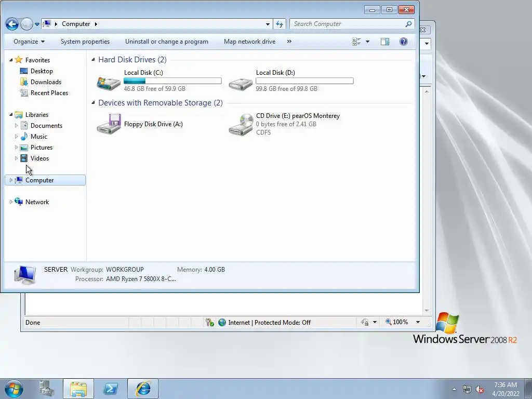Expand the Network node arrow
Viewport: 532px width, 399px height.
pos(11,202)
